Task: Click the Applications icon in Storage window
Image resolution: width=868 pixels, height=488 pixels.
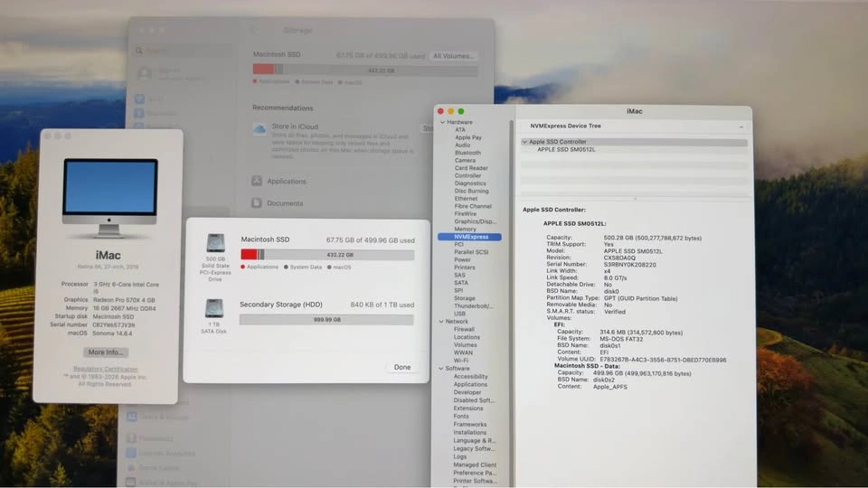Action: coord(257,181)
